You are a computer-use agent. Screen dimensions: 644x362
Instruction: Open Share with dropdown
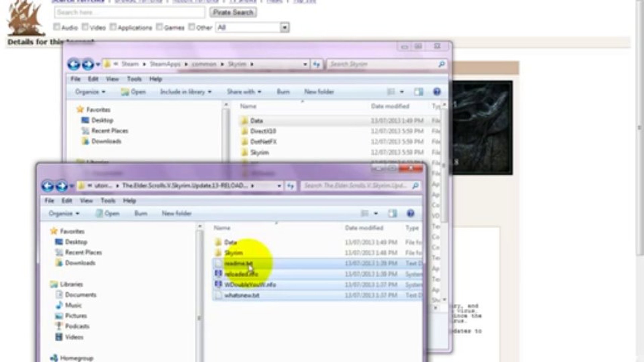244,92
